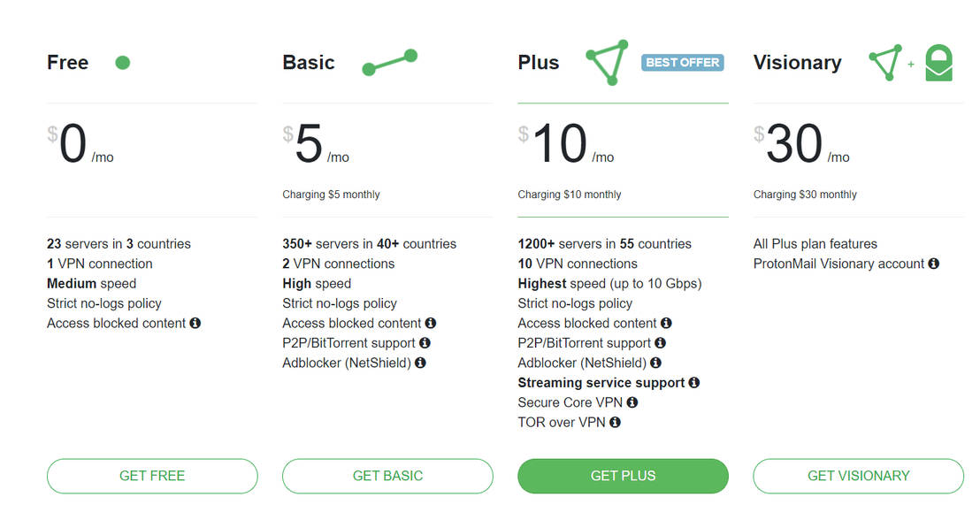Viewport: 980px width, 520px height.
Task: Click Basic plan Access blocked content info icon
Action: coord(430,323)
